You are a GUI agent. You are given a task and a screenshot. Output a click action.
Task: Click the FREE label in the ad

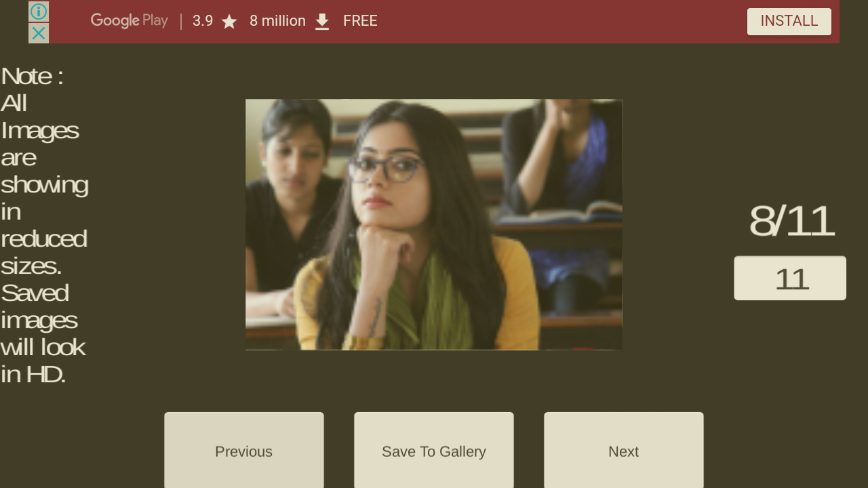[x=360, y=21]
